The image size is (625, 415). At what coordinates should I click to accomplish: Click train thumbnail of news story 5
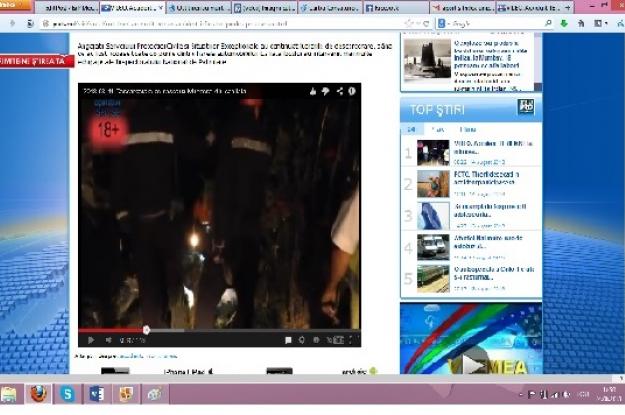click(x=433, y=279)
